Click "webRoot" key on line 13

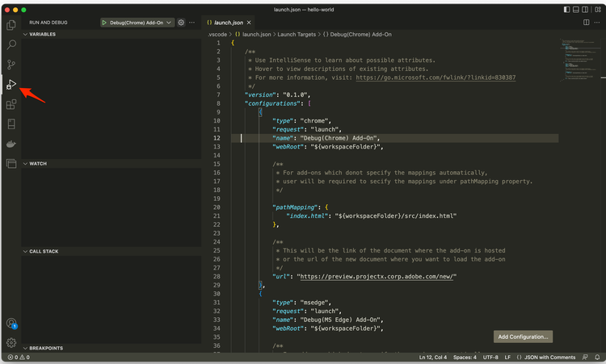[288, 147]
